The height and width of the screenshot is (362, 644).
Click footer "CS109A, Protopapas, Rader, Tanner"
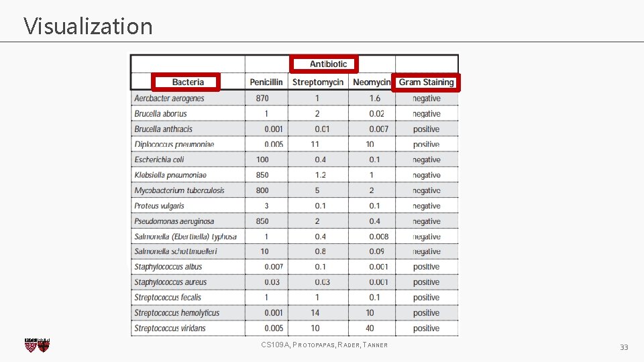[325, 345]
